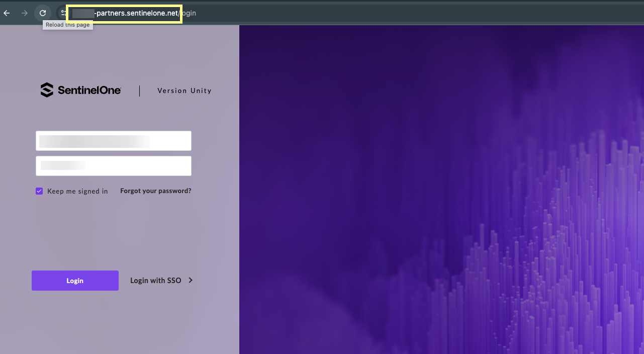
Task: Click the SentinelOne logo
Action: (80, 90)
